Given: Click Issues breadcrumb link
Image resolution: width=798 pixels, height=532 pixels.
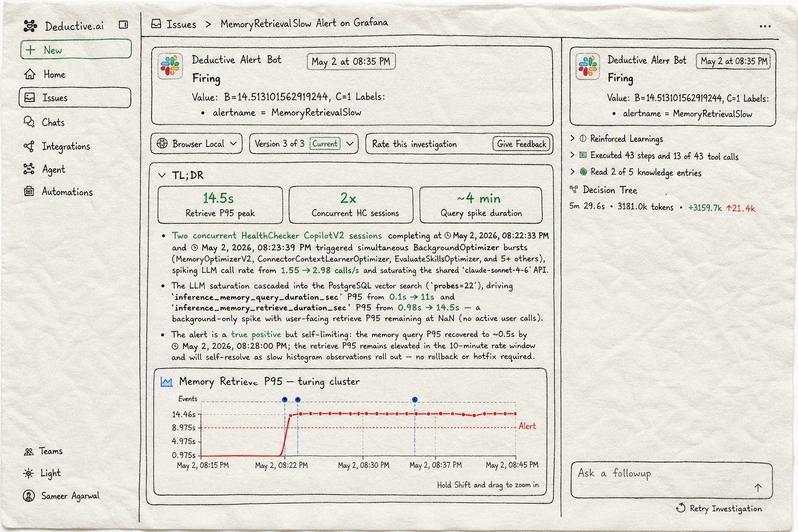Looking at the screenshot, I should click(181, 24).
